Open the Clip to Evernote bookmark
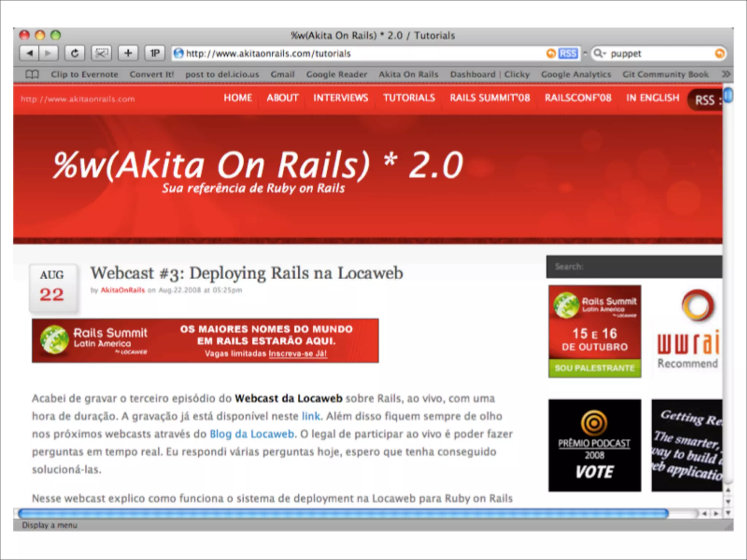 click(85, 74)
